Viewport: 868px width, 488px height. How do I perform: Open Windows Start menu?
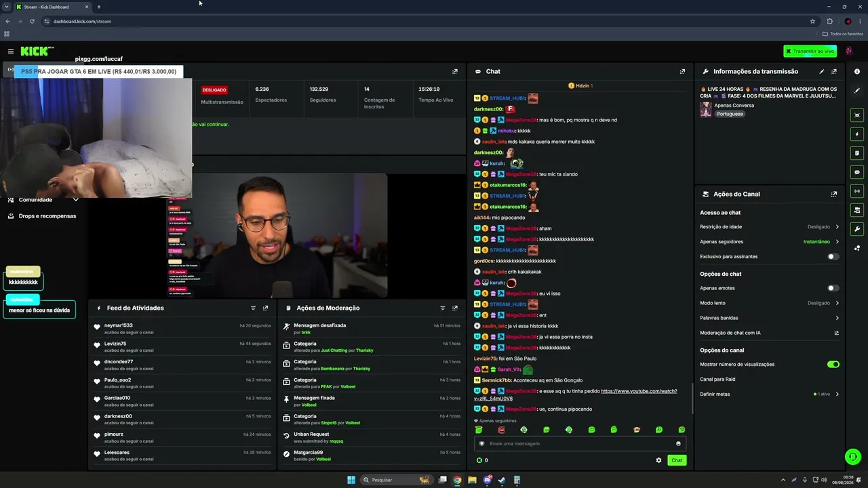pos(351,480)
